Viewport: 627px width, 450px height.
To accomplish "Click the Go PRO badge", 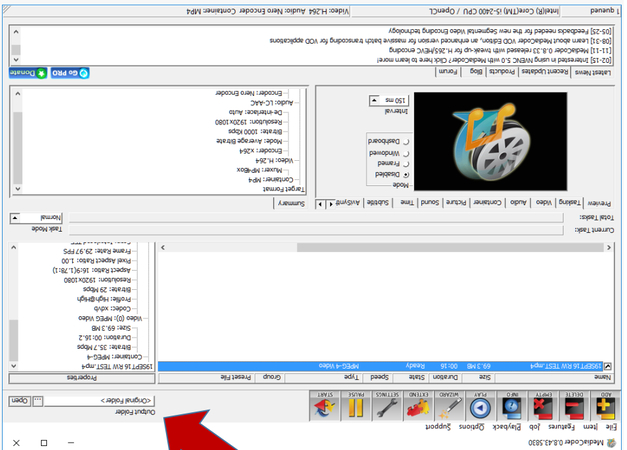I will [70, 73].
